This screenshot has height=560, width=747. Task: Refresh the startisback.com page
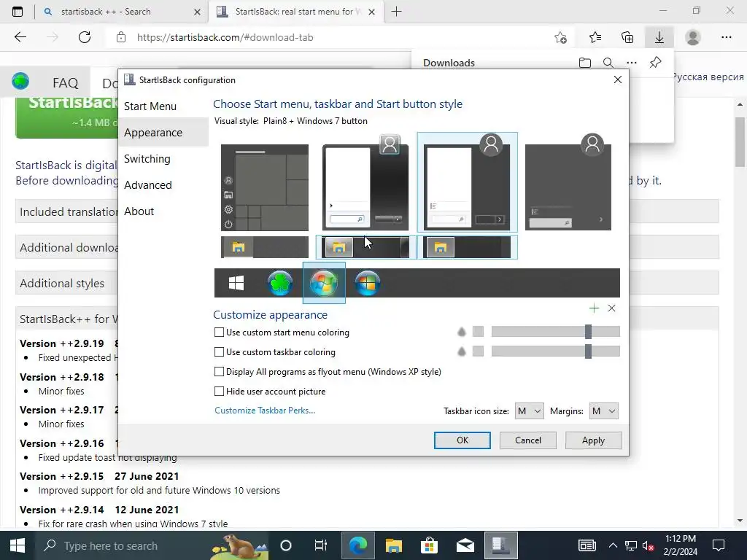pyautogui.click(x=85, y=37)
